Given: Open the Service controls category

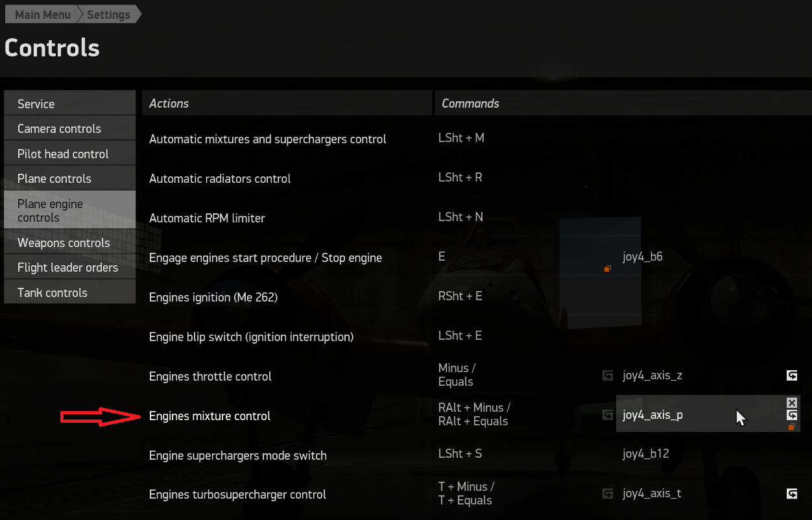Looking at the screenshot, I should (69, 104).
